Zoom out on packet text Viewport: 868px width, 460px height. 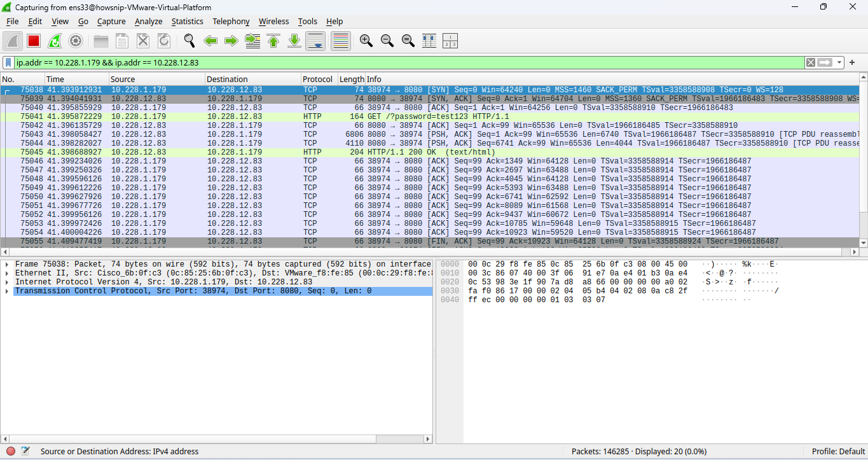coord(387,41)
